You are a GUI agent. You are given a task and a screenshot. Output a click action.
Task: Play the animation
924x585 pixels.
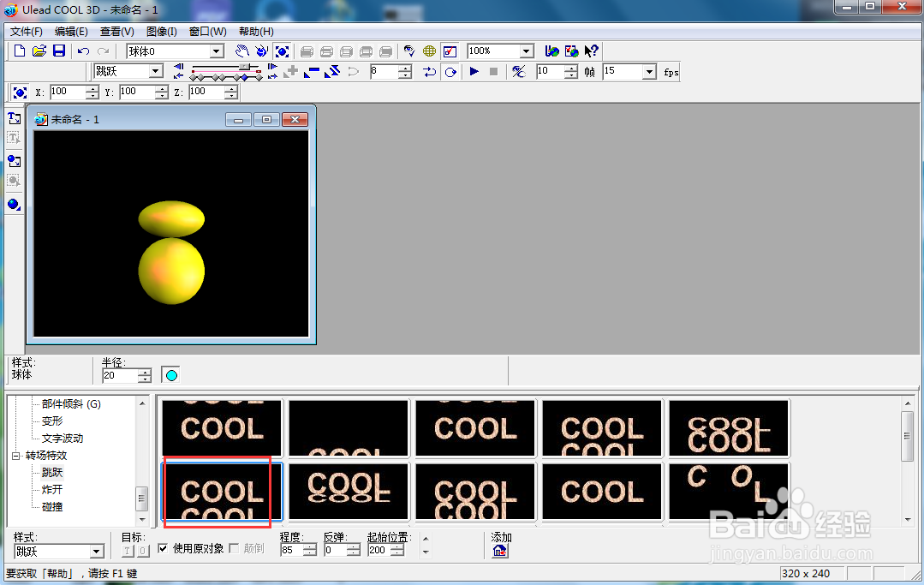coord(474,72)
